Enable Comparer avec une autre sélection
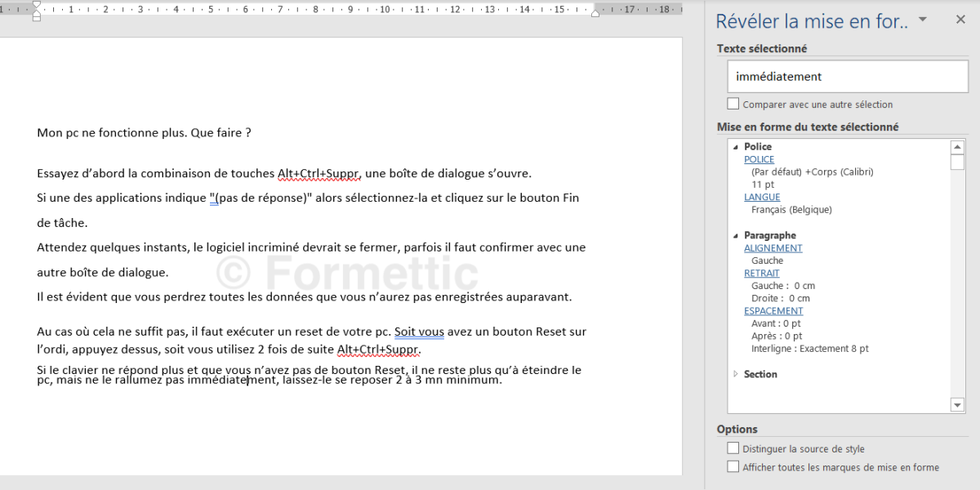 [x=733, y=104]
